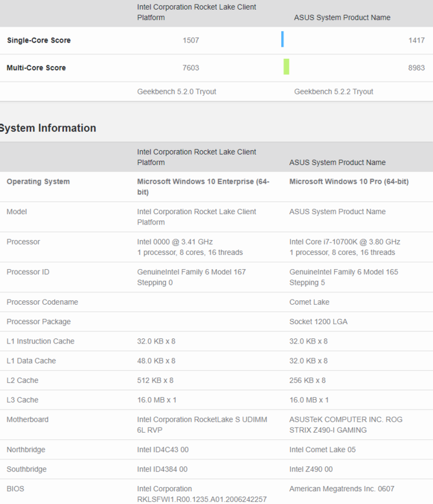Click the Single-Core Score value 1507
Screen dimensions: 433x504
[191, 41]
